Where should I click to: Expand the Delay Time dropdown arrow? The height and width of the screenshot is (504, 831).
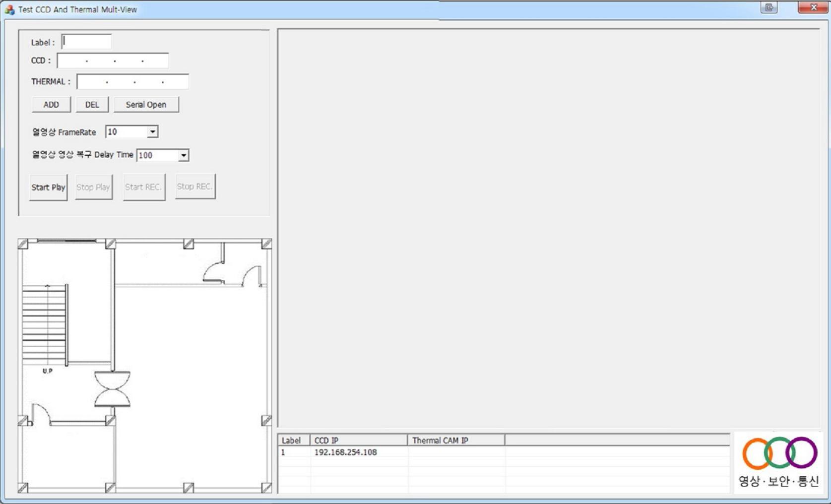pyautogui.click(x=183, y=155)
